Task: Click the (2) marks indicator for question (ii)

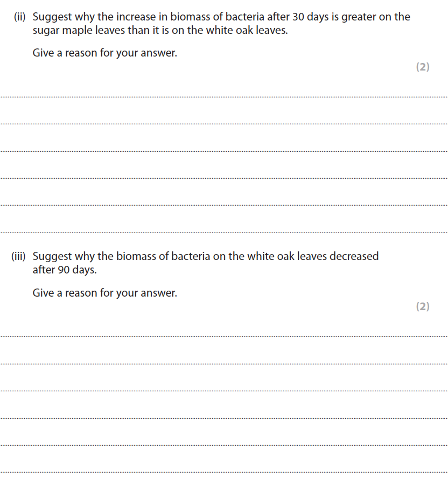Action: (423, 67)
